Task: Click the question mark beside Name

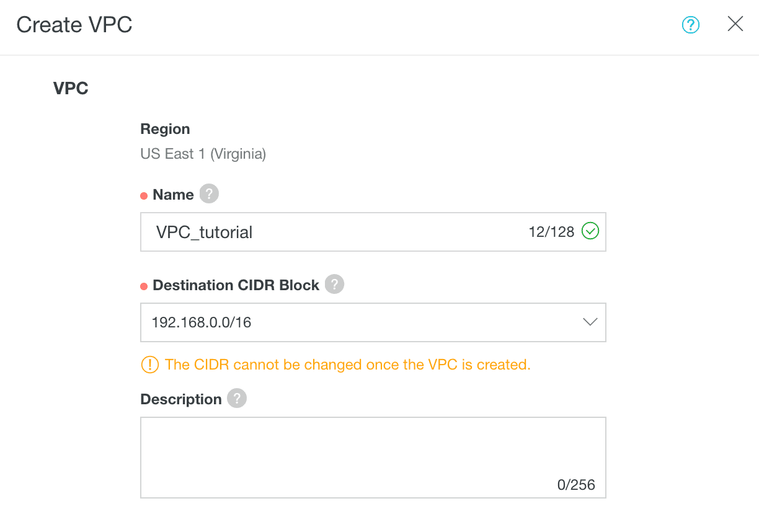Action: pyautogui.click(x=209, y=194)
